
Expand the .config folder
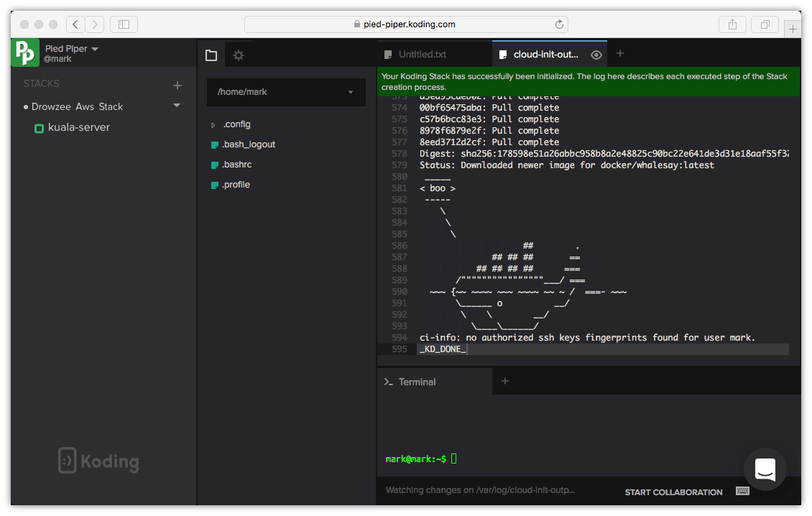[213, 124]
